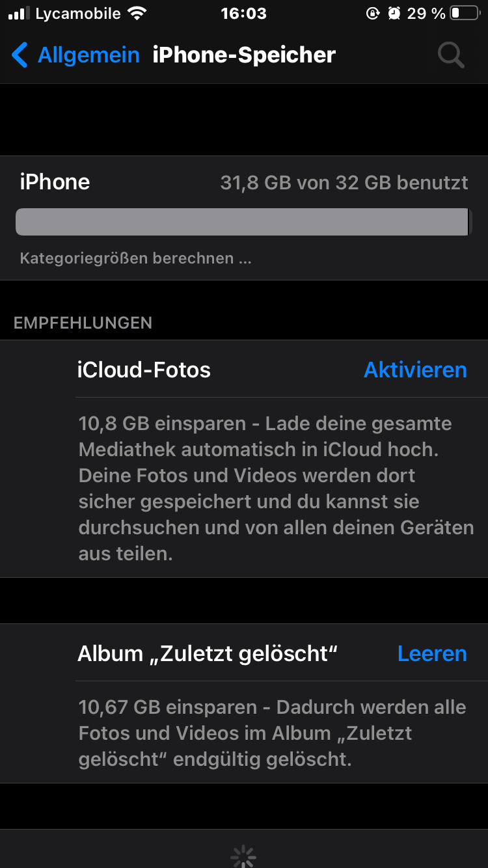Click the "Kategoriegrößen berechnen" status text
Viewport: 488px width, 868px height.
135,258
